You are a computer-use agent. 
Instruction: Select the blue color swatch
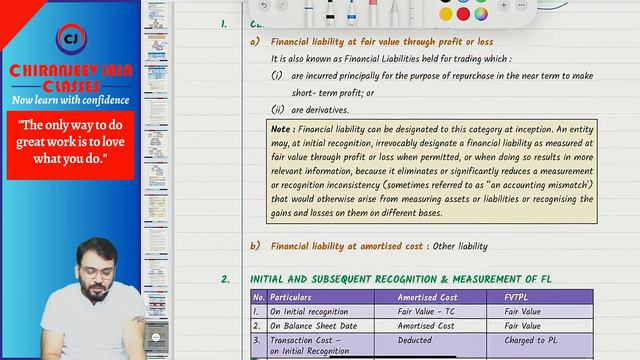(x=463, y=1)
